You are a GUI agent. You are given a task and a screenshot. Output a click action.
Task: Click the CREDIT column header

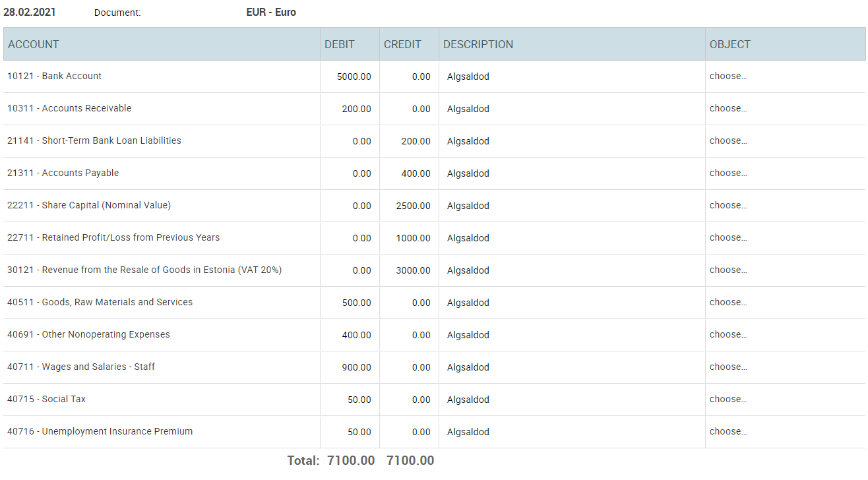point(402,44)
